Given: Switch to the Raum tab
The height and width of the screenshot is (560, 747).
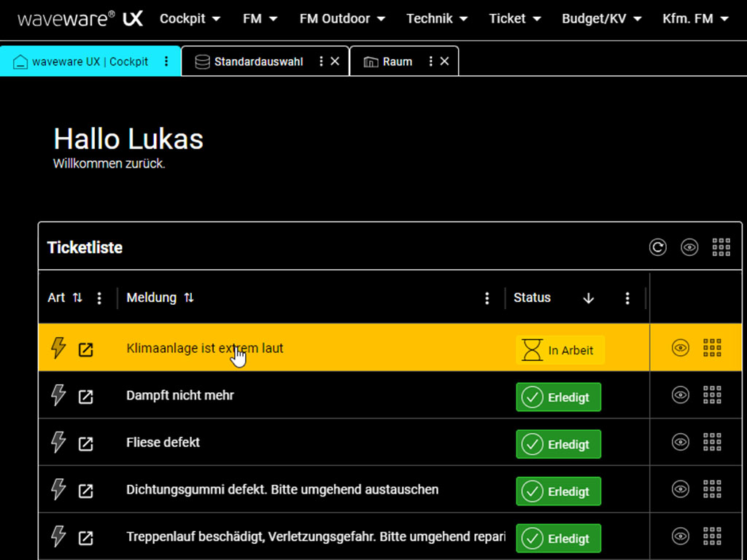Looking at the screenshot, I should (397, 62).
